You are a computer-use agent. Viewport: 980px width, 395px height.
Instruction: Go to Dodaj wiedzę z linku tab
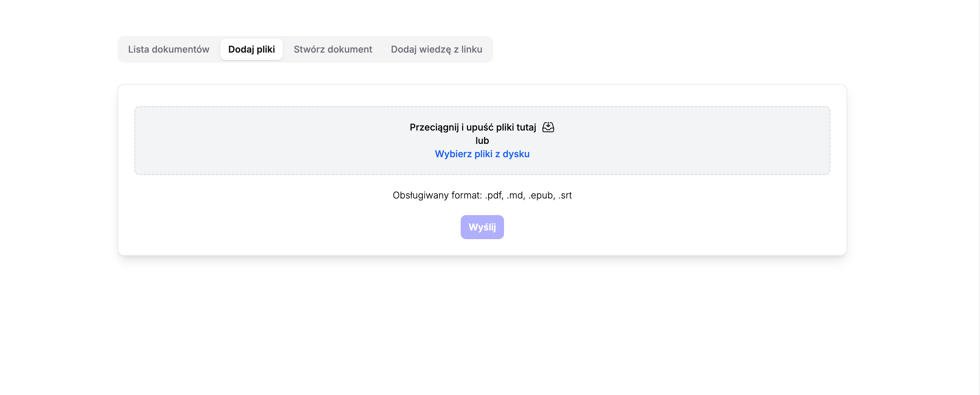tap(436, 50)
